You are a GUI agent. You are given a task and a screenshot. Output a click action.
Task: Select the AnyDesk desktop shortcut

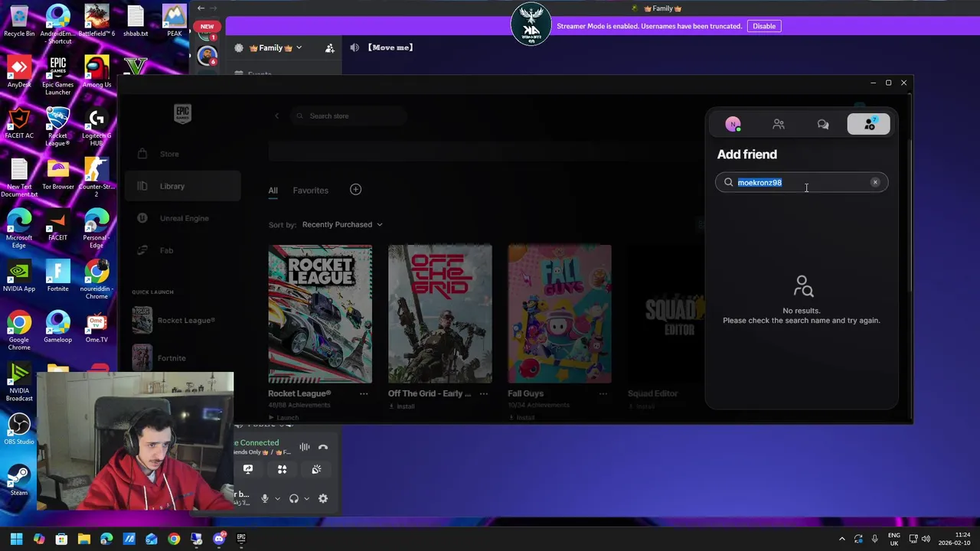[x=19, y=73]
